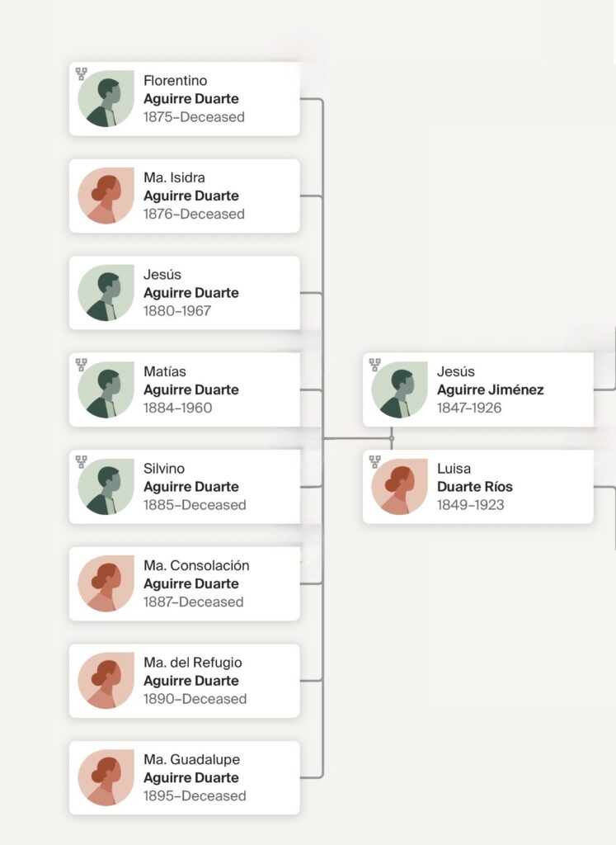Select the male avatar of Jesús Aguirre Duarte

tap(106, 293)
